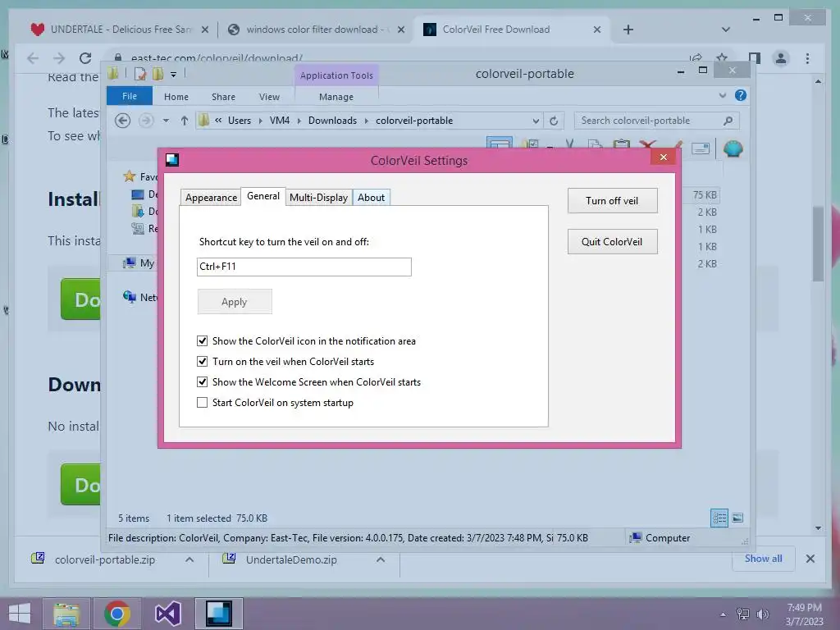Open the Windows Start button
The width and height of the screenshot is (840, 630).
[20, 614]
